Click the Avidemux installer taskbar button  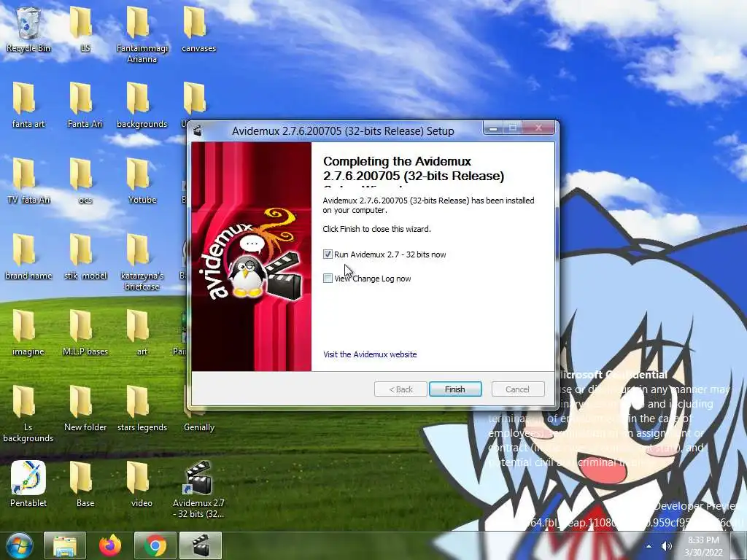[x=201, y=545]
